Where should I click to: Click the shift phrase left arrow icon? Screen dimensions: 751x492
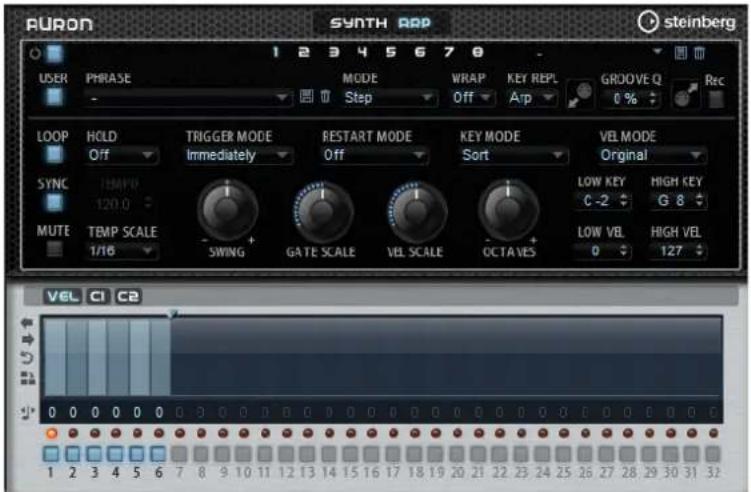click(x=27, y=322)
